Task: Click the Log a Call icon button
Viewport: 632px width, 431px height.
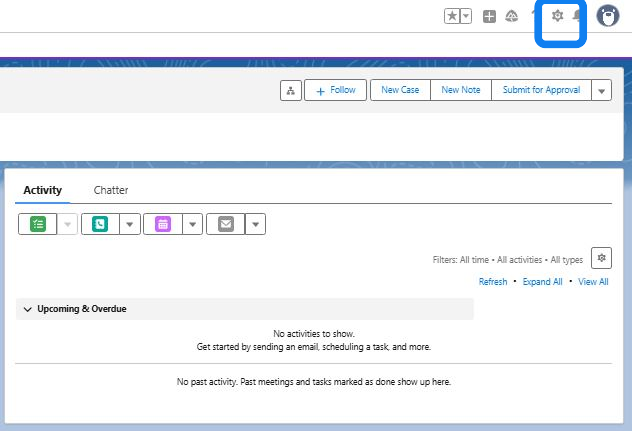Action: click(x=100, y=224)
